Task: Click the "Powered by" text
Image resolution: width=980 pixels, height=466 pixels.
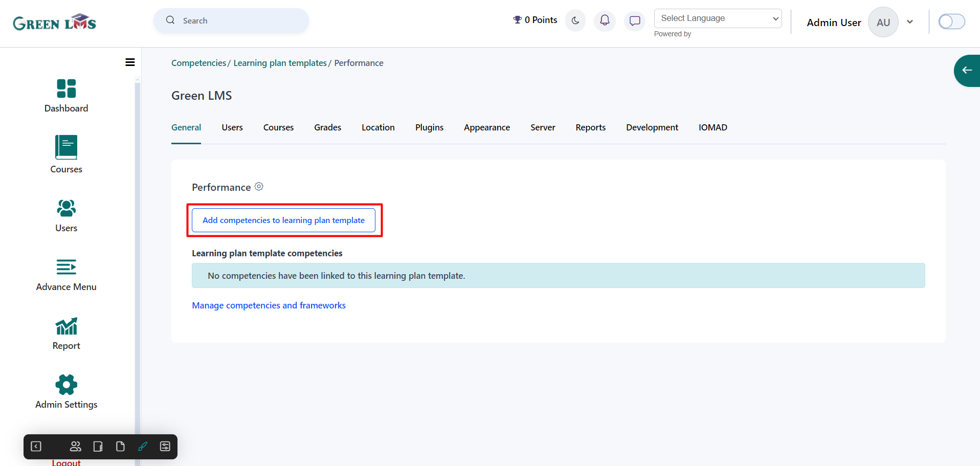Action: (x=672, y=34)
